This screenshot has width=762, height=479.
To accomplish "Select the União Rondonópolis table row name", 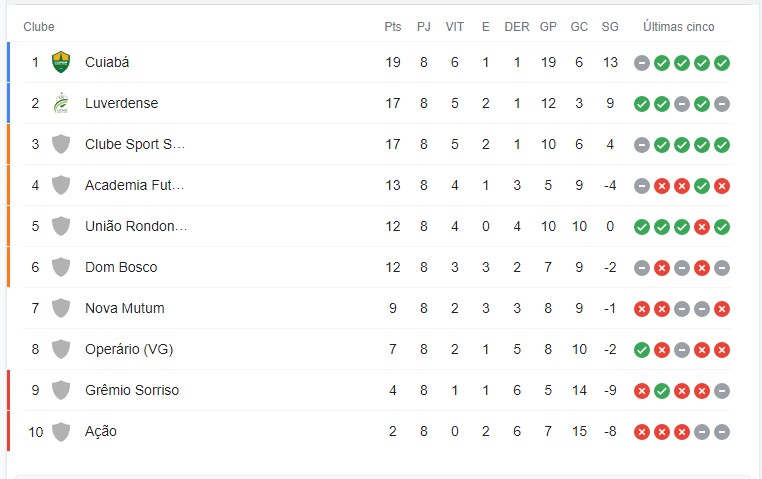I will tap(136, 226).
